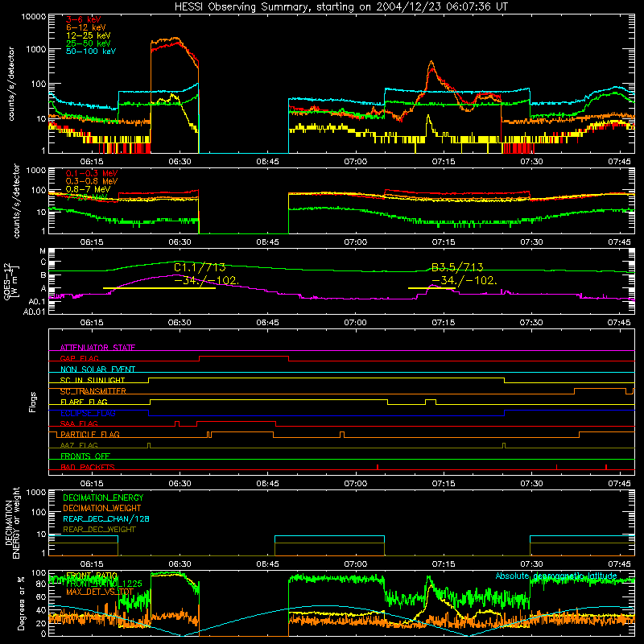Click the orange 6-12 keV peak near 07:13

[x=431, y=63]
